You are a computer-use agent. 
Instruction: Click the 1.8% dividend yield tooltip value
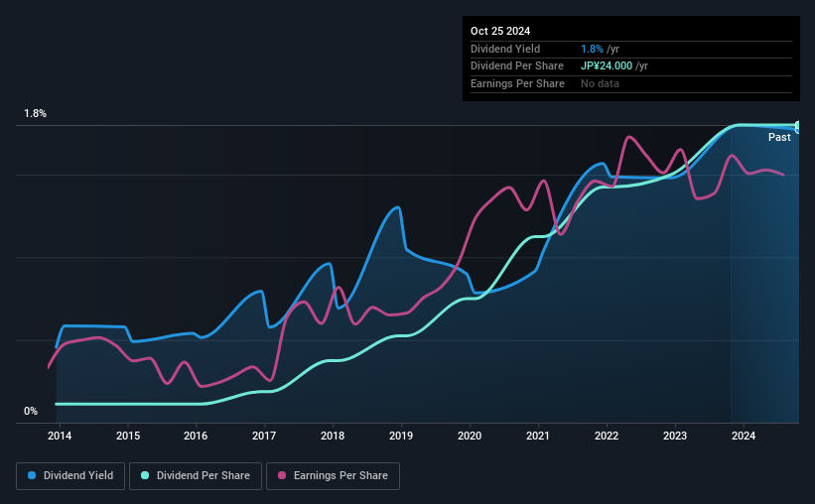(x=592, y=49)
